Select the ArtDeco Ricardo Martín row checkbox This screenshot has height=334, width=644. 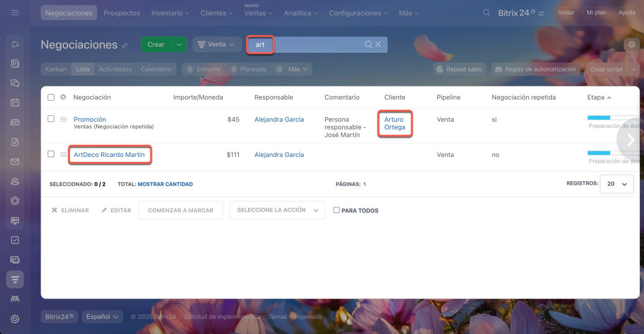(x=51, y=154)
